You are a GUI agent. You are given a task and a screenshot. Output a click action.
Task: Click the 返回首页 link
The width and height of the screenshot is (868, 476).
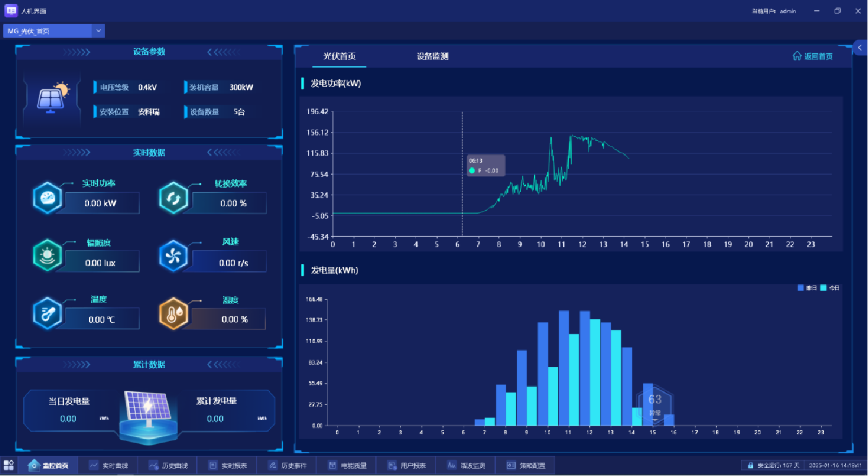click(x=813, y=56)
